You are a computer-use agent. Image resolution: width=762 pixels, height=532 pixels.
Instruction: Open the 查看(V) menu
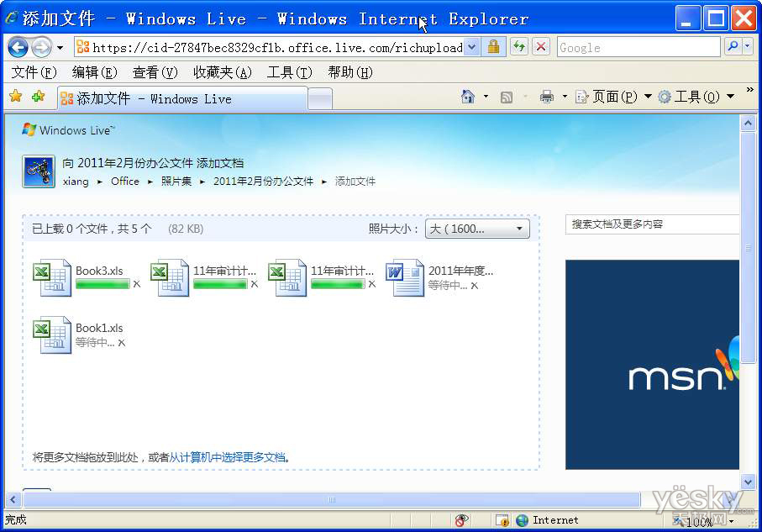pos(155,72)
